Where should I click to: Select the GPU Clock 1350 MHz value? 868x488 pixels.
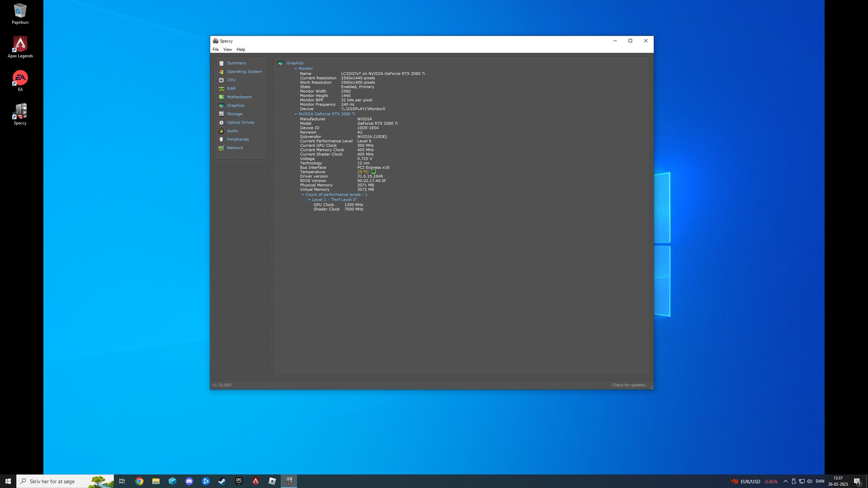(x=354, y=205)
